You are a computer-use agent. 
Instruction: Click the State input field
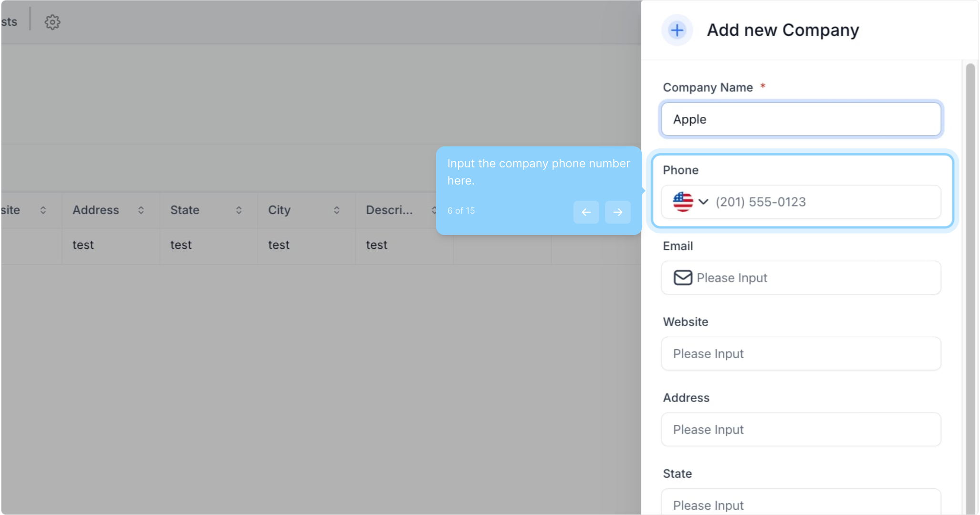tap(801, 504)
